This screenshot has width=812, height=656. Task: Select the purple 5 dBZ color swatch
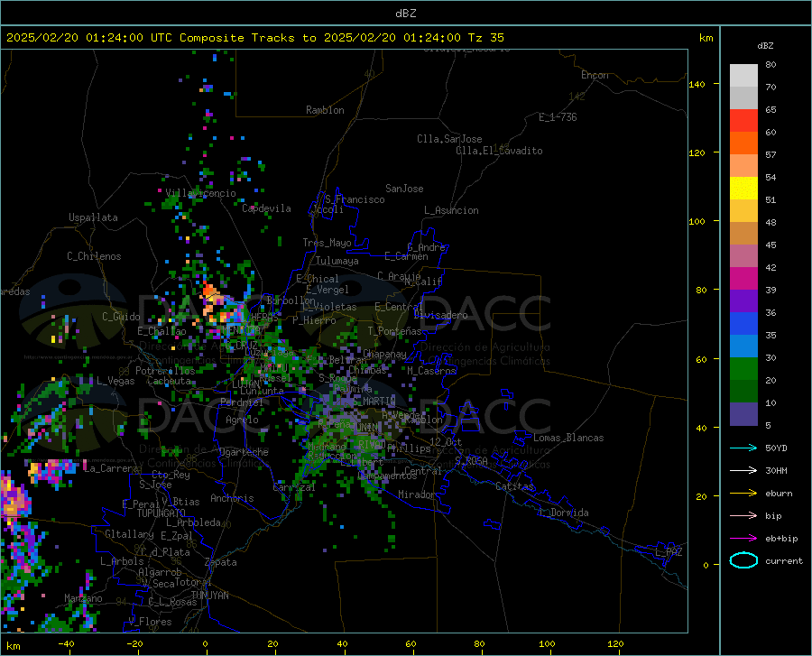pos(743,414)
